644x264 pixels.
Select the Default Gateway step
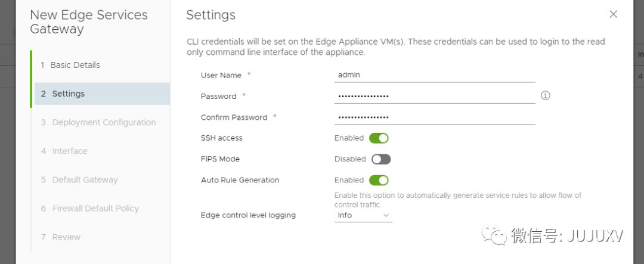point(85,179)
